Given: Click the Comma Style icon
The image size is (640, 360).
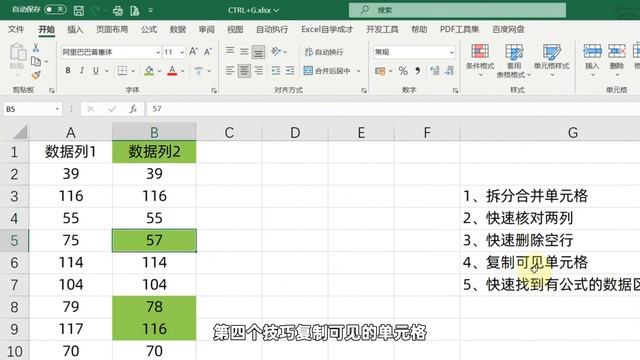Looking at the screenshot, I should (418, 71).
